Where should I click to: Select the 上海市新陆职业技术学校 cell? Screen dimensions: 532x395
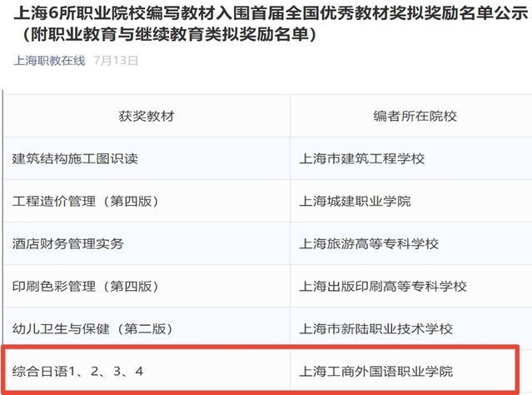[376, 327]
